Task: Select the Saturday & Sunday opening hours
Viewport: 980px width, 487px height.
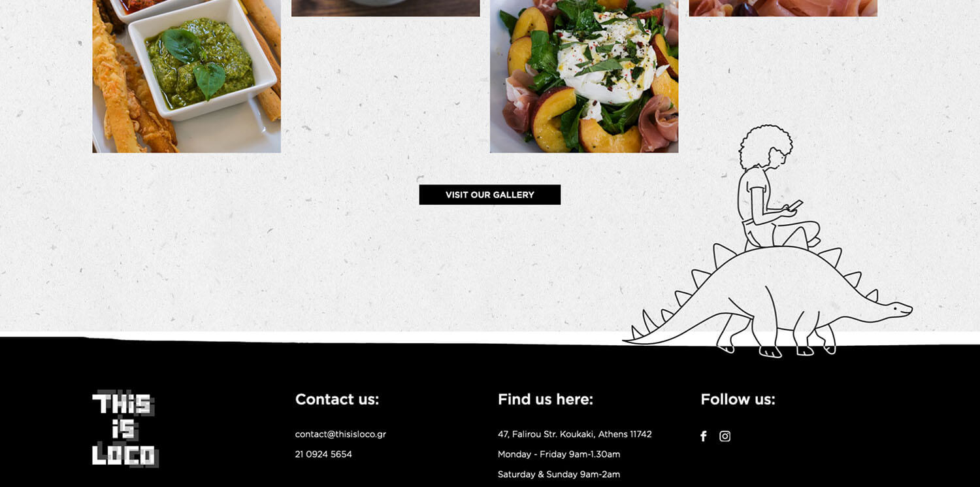Action: 559,475
